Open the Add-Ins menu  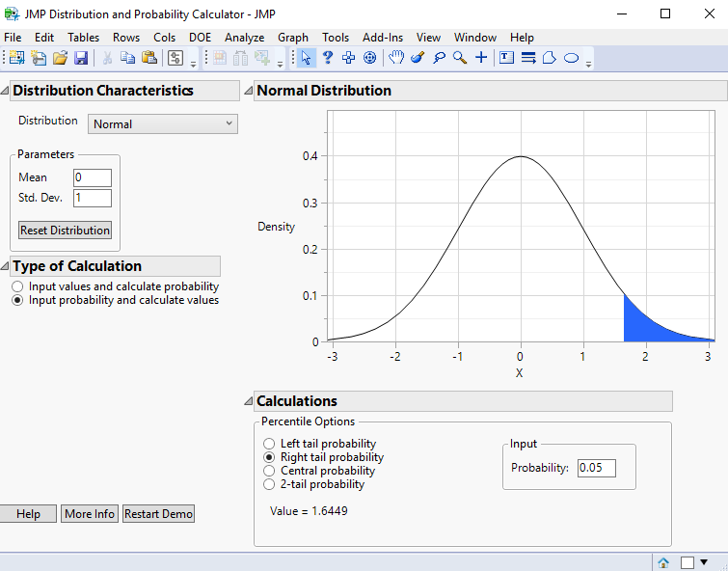click(383, 37)
